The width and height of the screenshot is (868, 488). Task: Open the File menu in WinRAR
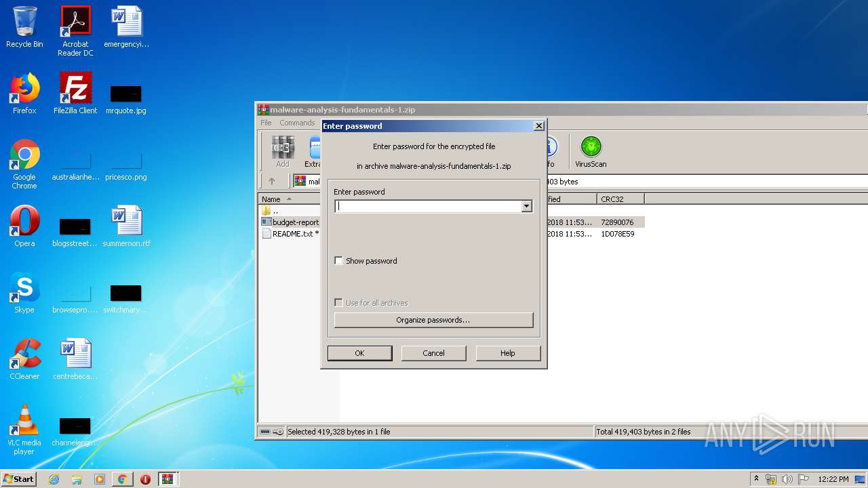click(x=266, y=123)
